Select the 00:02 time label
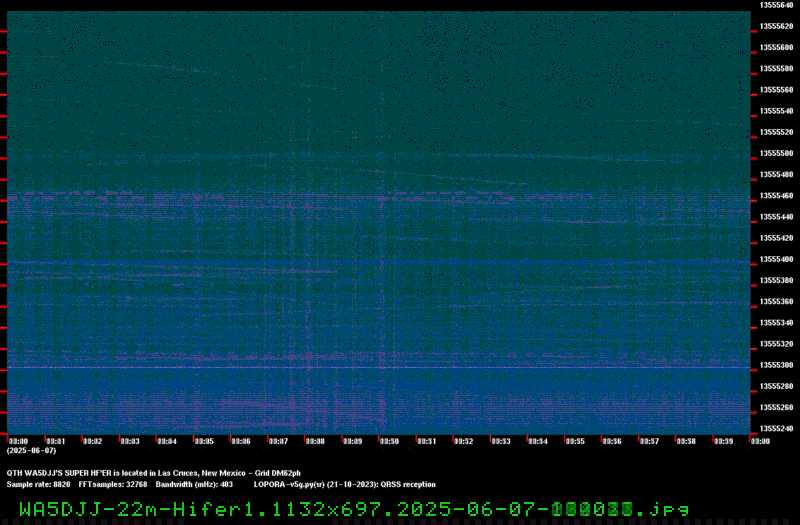 click(x=92, y=441)
